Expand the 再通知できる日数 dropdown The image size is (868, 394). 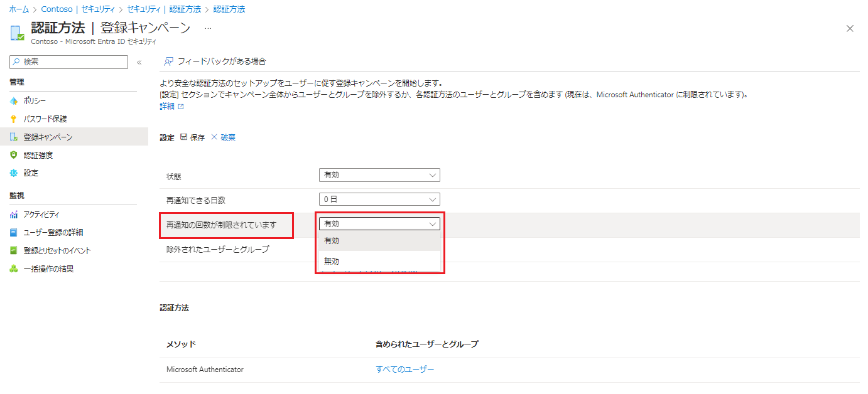[x=379, y=200]
